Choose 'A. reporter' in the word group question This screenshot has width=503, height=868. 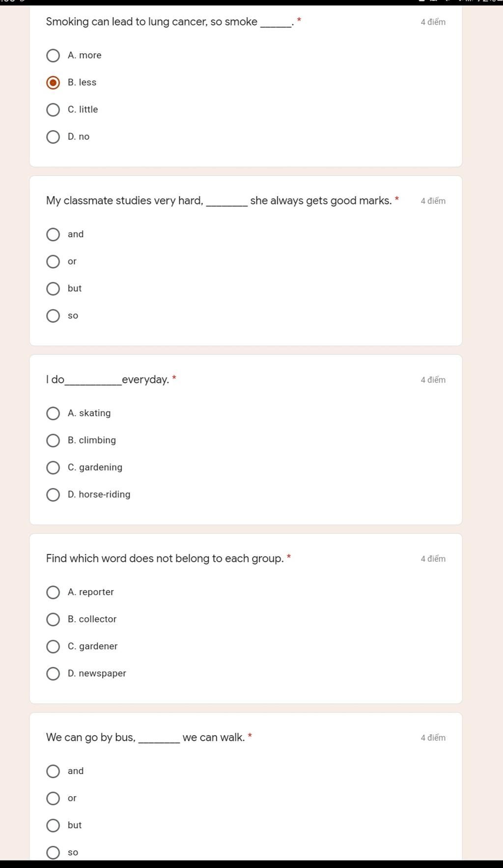pos(53,592)
